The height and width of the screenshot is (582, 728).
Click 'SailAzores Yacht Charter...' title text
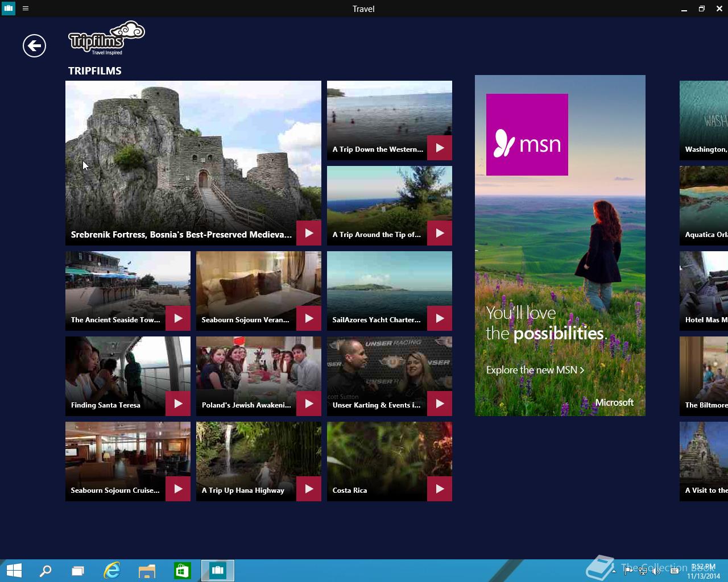click(x=377, y=320)
